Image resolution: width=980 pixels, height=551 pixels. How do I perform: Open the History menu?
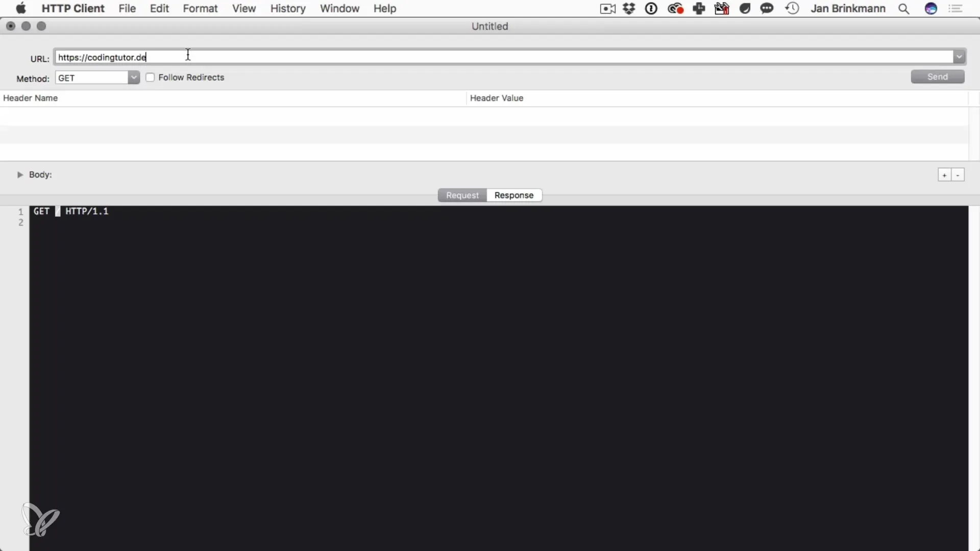288,9
